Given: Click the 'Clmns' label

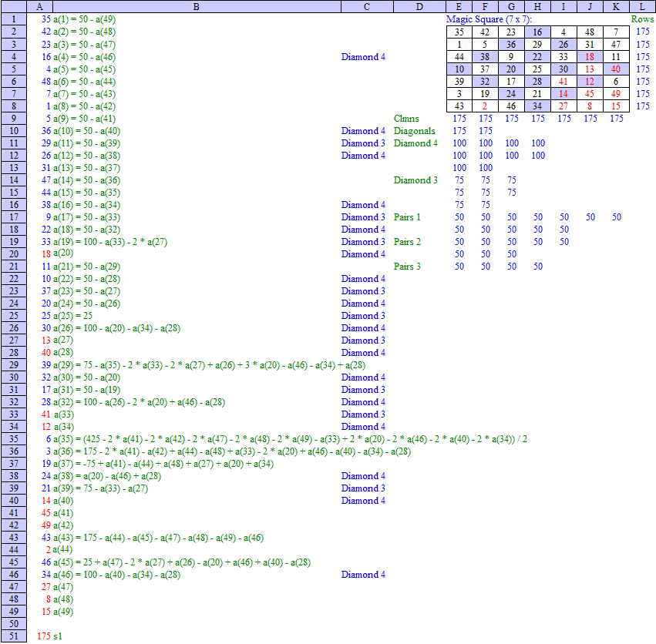Looking at the screenshot, I should (405, 119).
